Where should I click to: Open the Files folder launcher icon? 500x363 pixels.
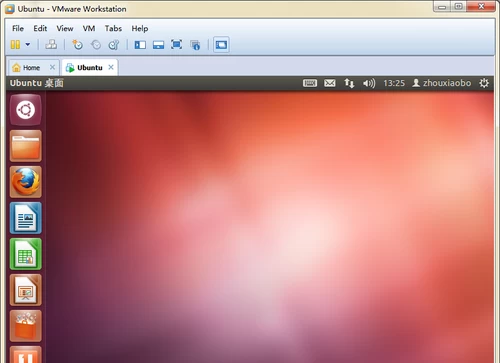coord(26,146)
